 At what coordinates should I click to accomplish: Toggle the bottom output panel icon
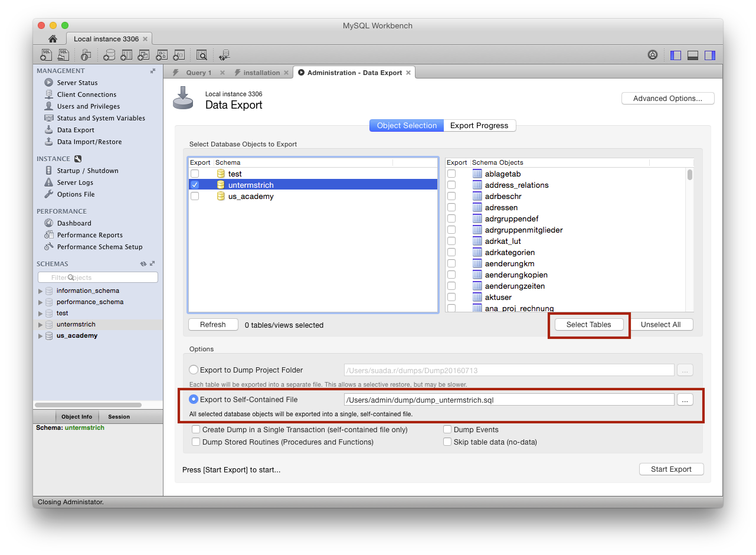pyautogui.click(x=693, y=56)
